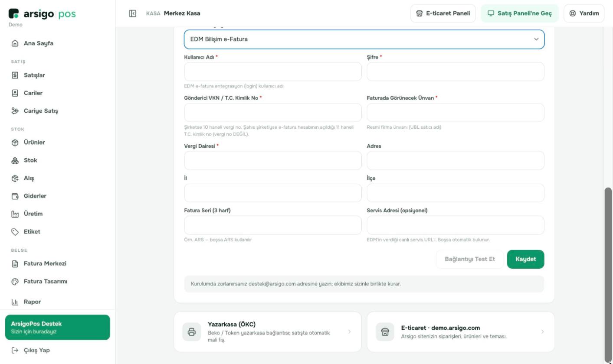Click the E-ticaret storefront icon in card

(385, 332)
